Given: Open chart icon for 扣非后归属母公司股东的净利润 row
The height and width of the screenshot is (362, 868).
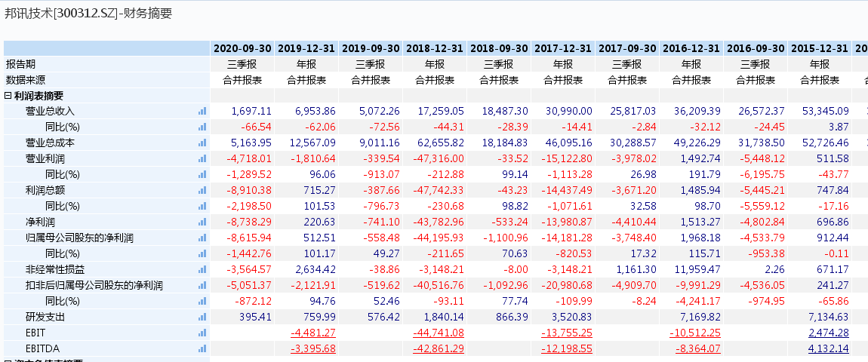Looking at the screenshot, I should 202,286.
